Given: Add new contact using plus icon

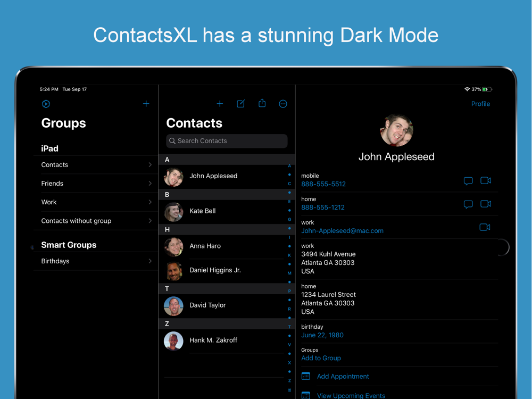Looking at the screenshot, I should click(220, 104).
